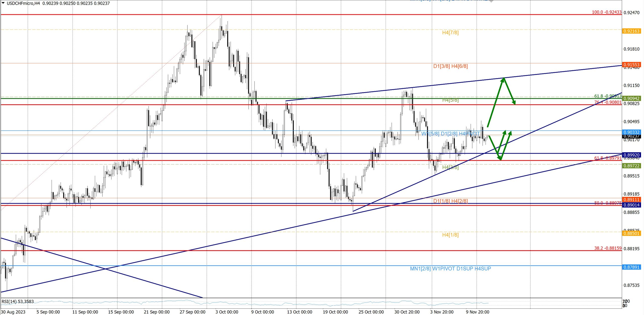Click the 3 Oct 00:00 date marker
The height and width of the screenshot is (315, 644).
click(227, 312)
